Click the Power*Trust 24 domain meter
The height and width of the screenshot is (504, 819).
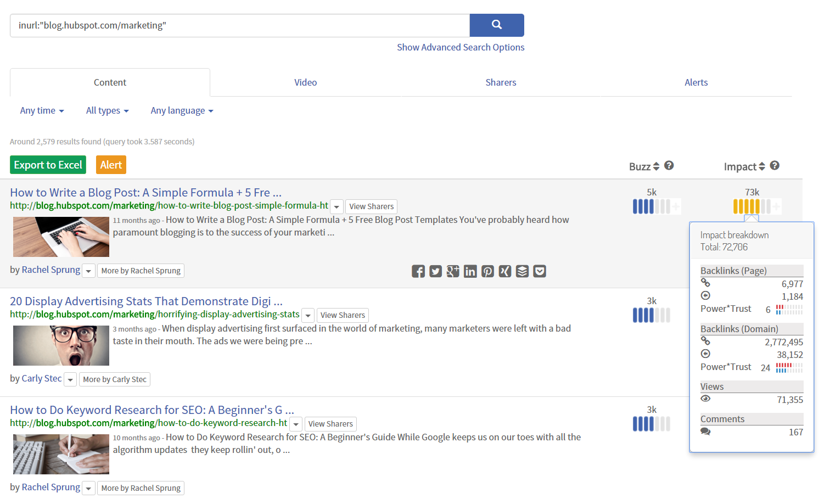789,368
